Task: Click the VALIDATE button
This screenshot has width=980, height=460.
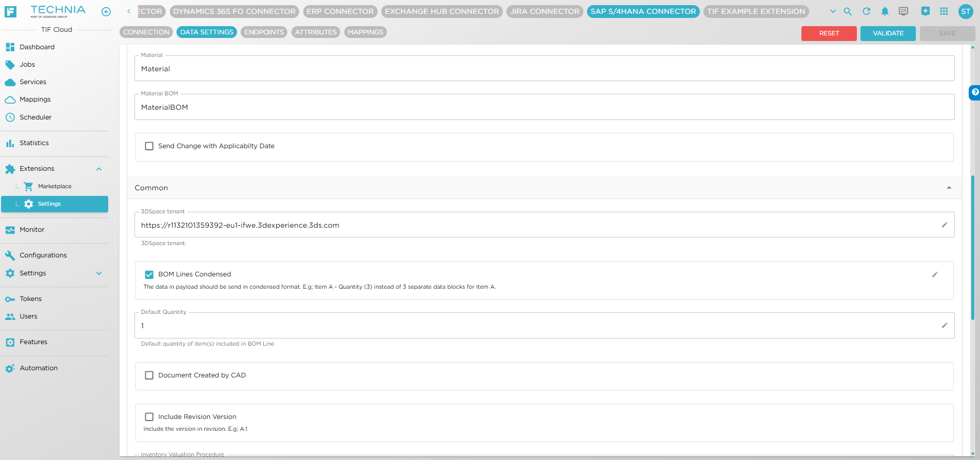Action: 888,33
